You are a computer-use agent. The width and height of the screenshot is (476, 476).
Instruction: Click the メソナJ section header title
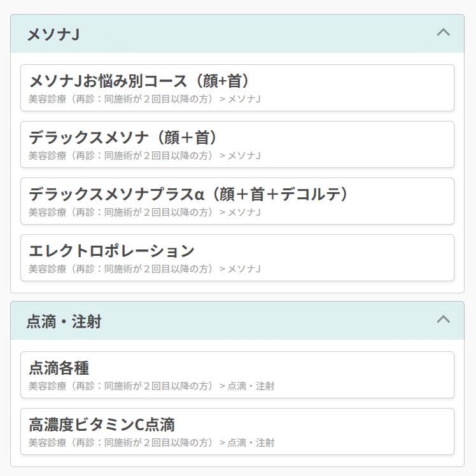click(53, 34)
